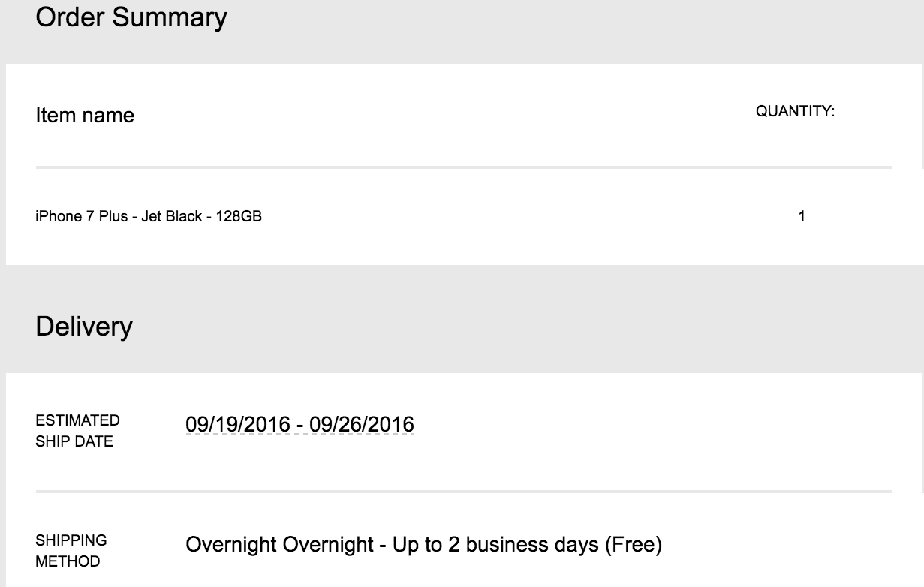The height and width of the screenshot is (587, 924).
Task: Click the Jet Black color text
Action: coord(172,217)
